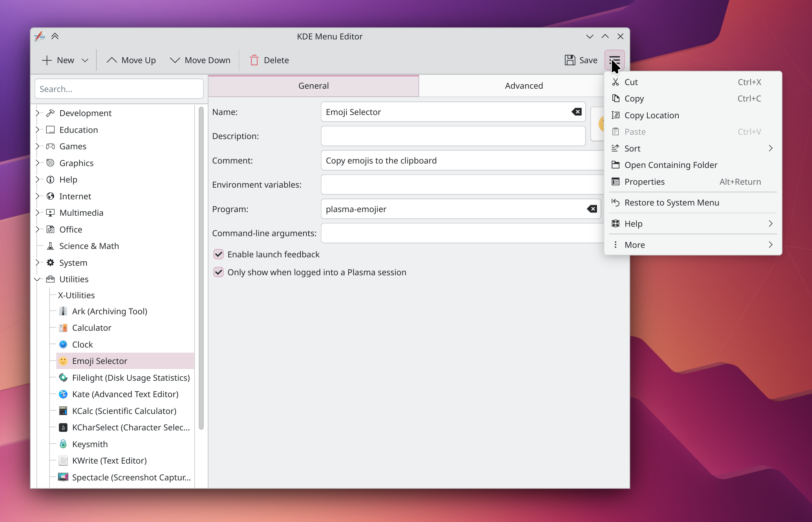Choose Copy Location from the menu
Screen dimensions: 812x522
click(x=693, y=115)
